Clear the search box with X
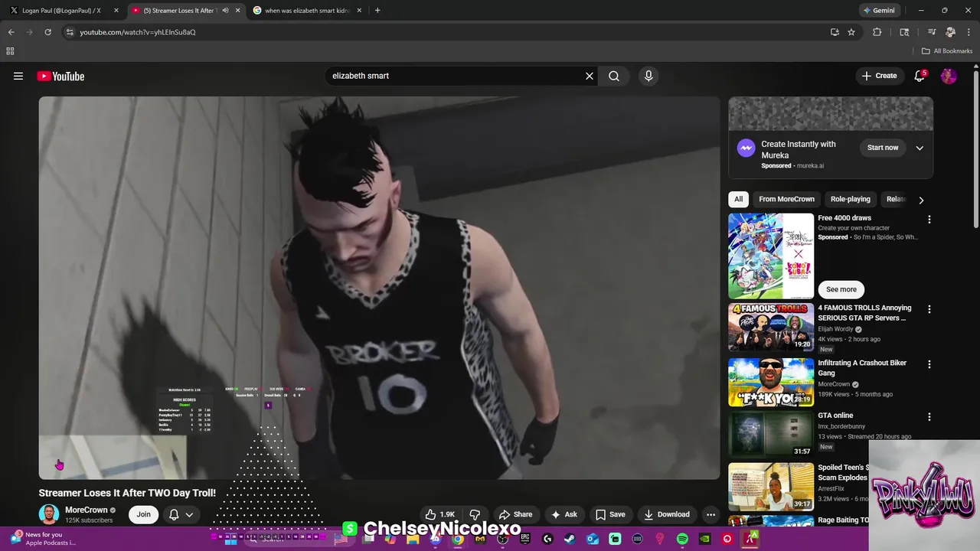The width and height of the screenshot is (980, 551). pos(590,76)
